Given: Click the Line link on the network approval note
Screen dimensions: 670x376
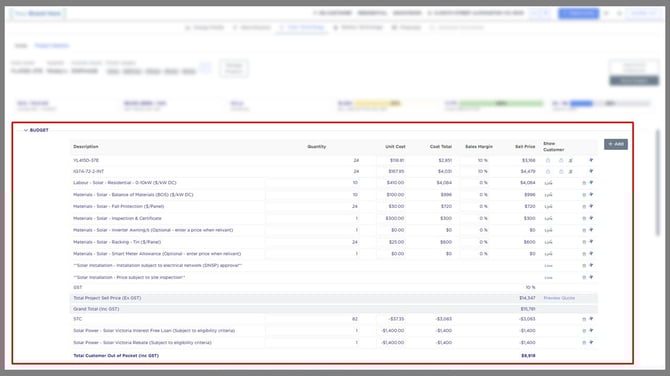Looking at the screenshot, I should point(548,266).
